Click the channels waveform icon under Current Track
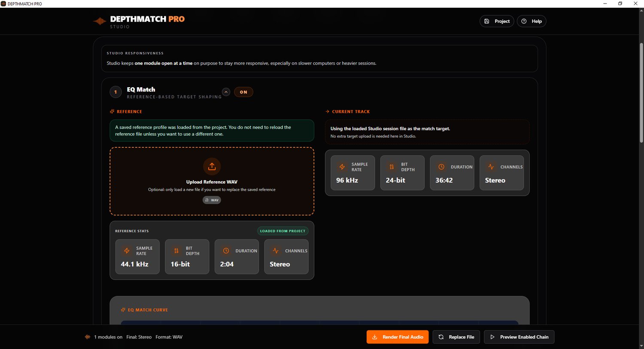This screenshot has height=349, width=644. click(x=491, y=167)
